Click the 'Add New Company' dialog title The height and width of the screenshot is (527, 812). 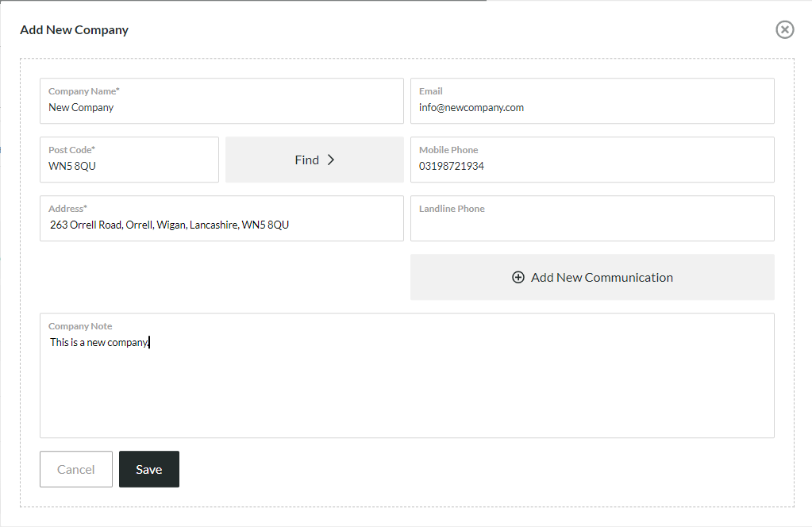[74, 30]
